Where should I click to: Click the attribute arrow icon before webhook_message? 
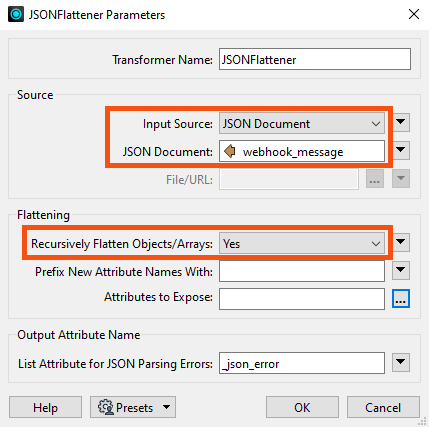point(230,151)
